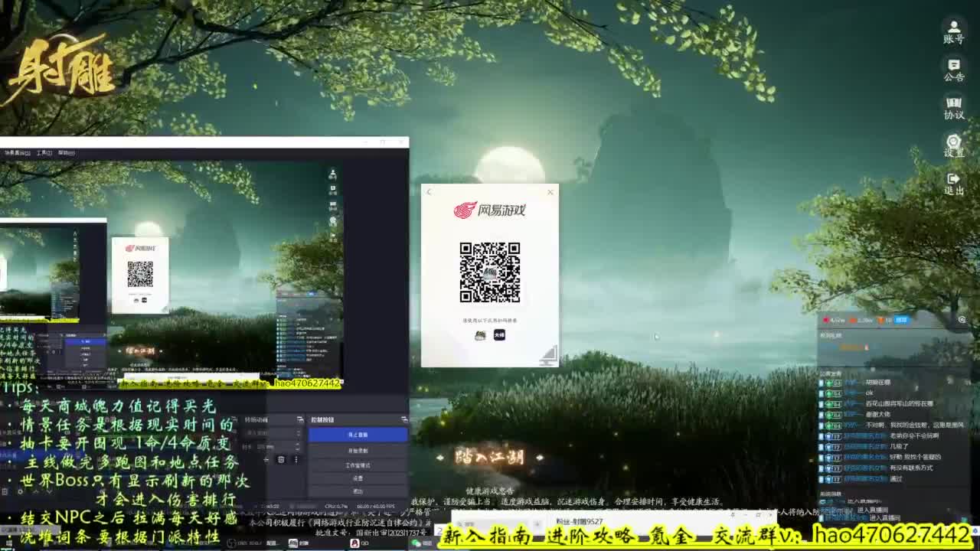Open the 射雕 taskbar item
Screen dimensions: 980x551
click(299, 543)
